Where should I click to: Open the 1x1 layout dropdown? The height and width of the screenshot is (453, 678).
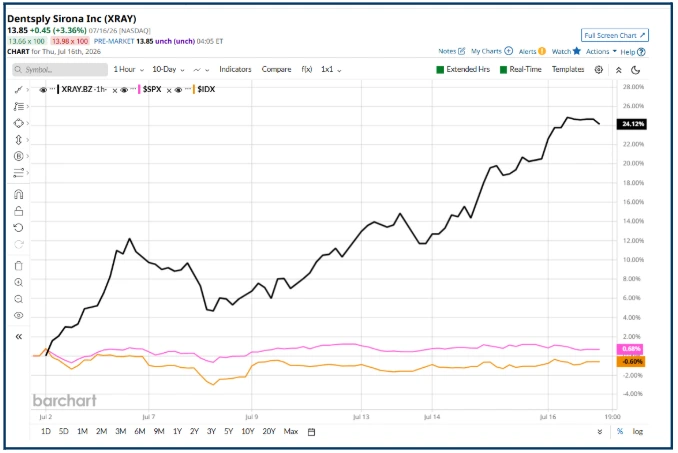[x=331, y=69]
